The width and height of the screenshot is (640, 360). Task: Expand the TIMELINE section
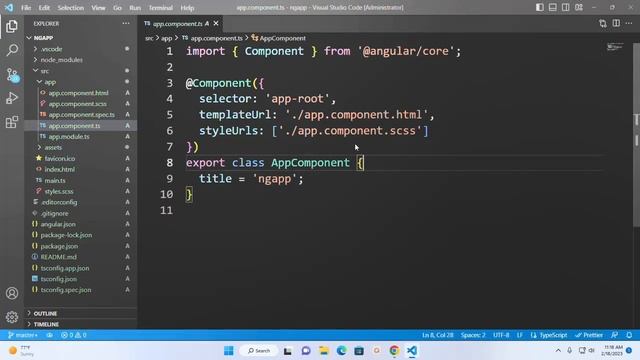coord(80,324)
